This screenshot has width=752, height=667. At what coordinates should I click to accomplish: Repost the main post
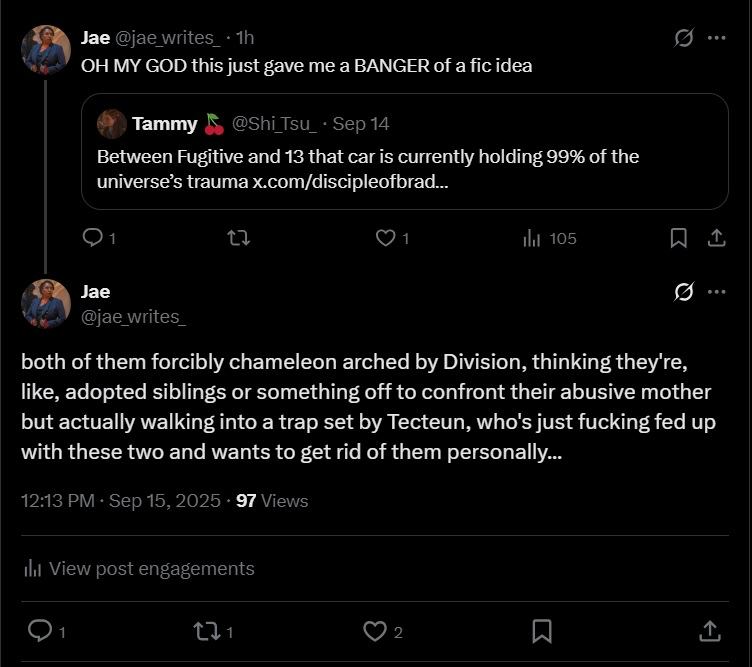pos(207,631)
